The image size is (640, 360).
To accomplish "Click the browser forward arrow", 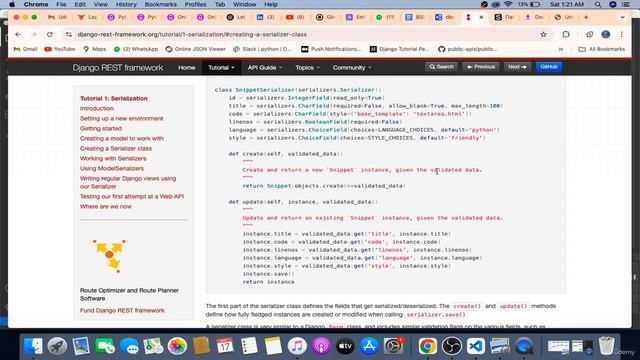I will click(33, 35).
